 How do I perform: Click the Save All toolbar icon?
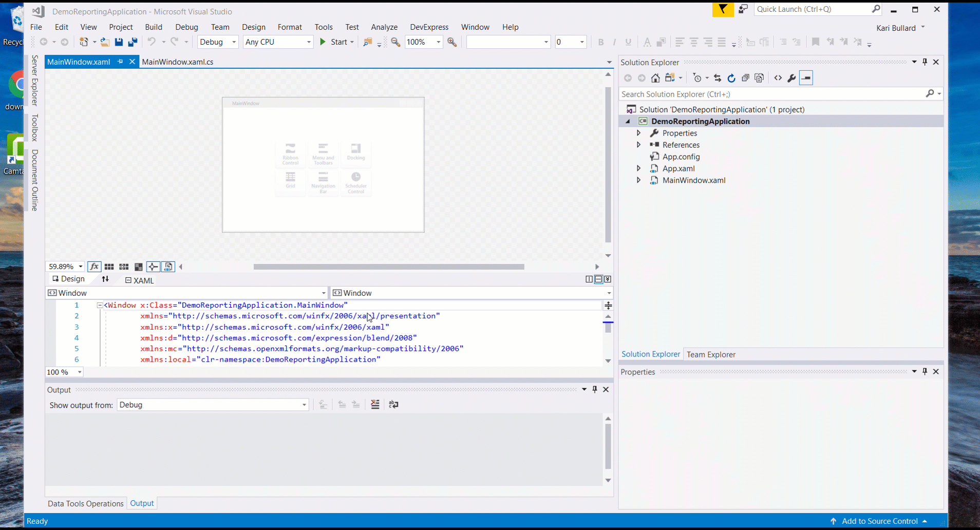click(x=133, y=42)
